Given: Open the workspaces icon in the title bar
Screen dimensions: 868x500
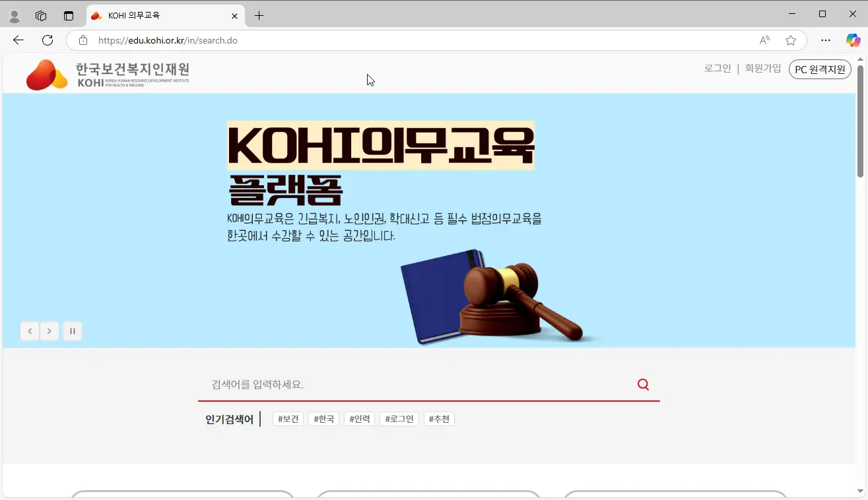Looking at the screenshot, I should point(41,16).
